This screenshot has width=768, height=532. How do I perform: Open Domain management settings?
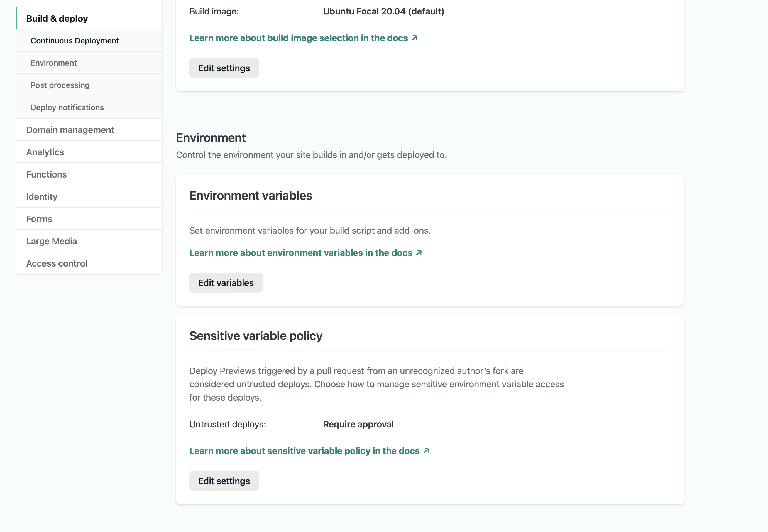click(x=70, y=129)
